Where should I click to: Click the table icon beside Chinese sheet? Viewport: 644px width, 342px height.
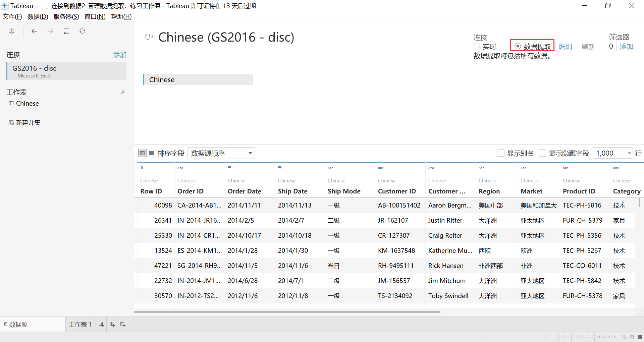click(x=11, y=103)
